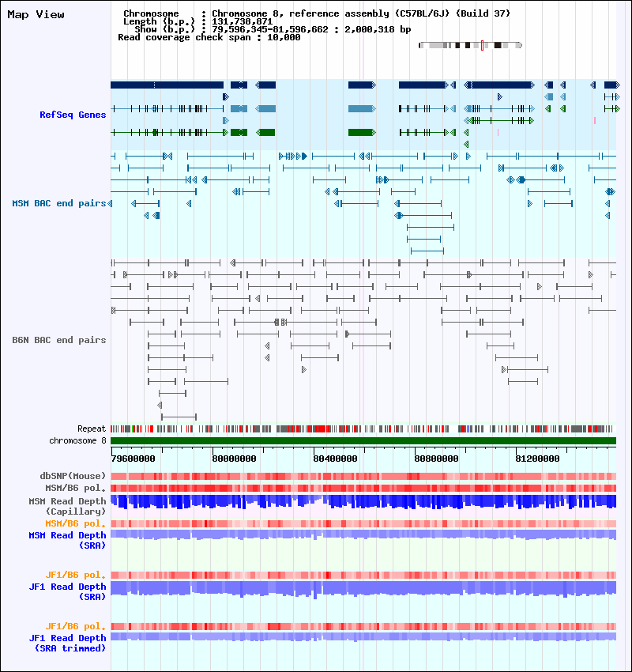
Task: Click the JF1 Read Depth (SRA) histogram track
Action: [363, 590]
